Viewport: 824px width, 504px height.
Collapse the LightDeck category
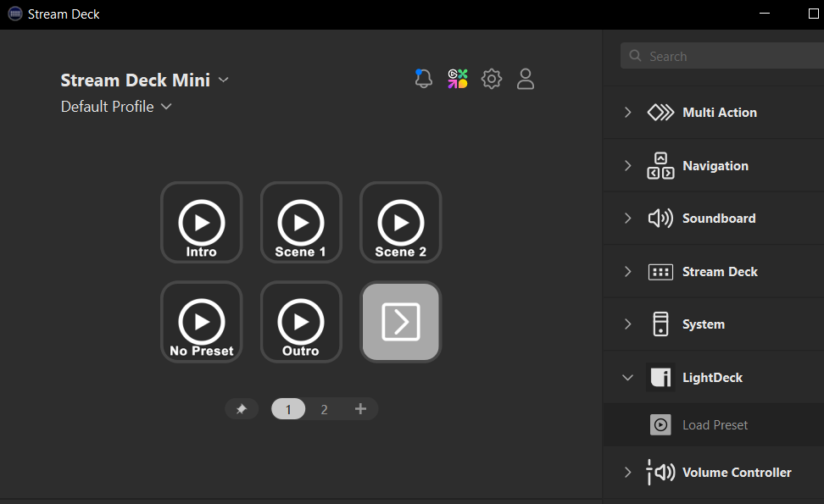click(x=627, y=378)
